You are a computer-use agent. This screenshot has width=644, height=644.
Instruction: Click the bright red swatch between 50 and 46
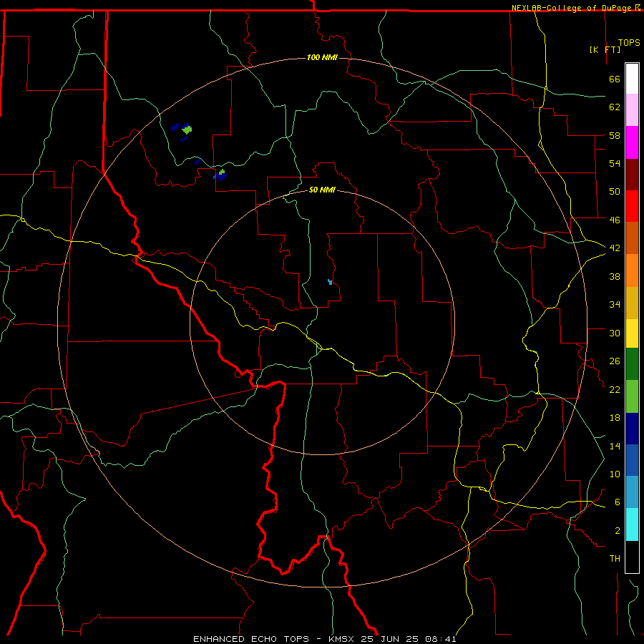tap(632, 206)
